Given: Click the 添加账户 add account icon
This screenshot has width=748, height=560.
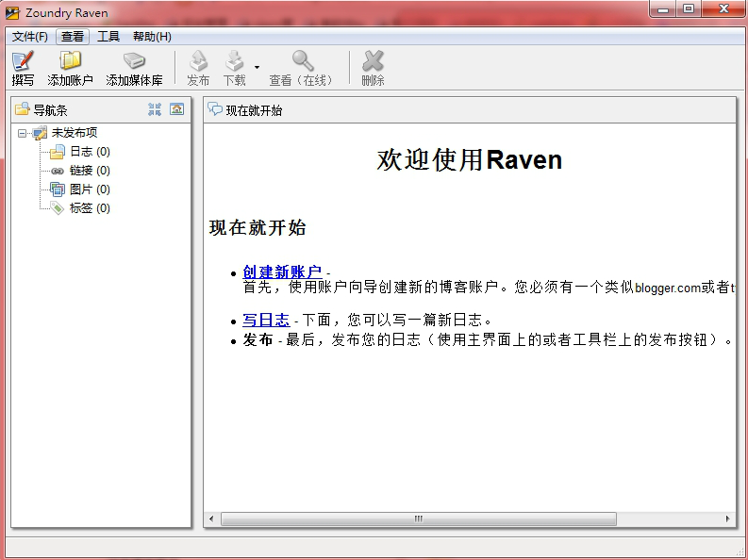Looking at the screenshot, I should (x=70, y=60).
